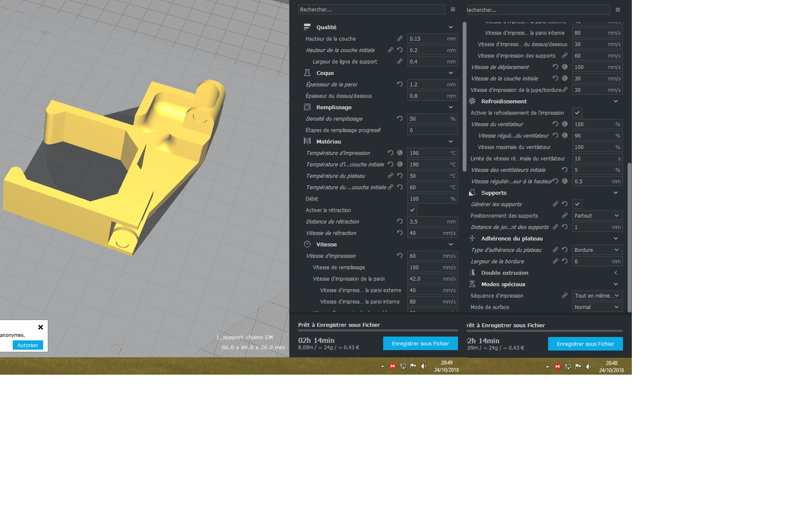Click the 20:49 taskbar clock
The width and height of the screenshot is (812, 508).
pos(447,366)
